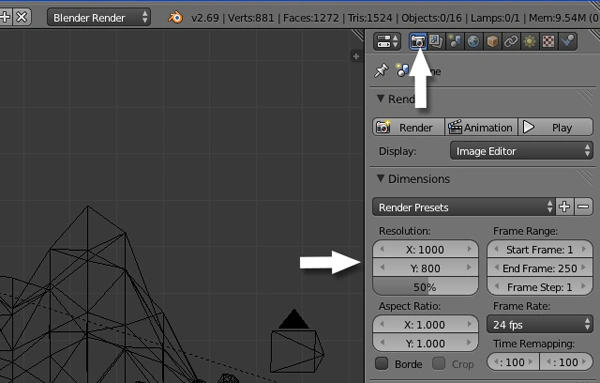Adjust the 50% resolution percentage slider
The width and height of the screenshot is (600, 383).
pyautogui.click(x=425, y=287)
